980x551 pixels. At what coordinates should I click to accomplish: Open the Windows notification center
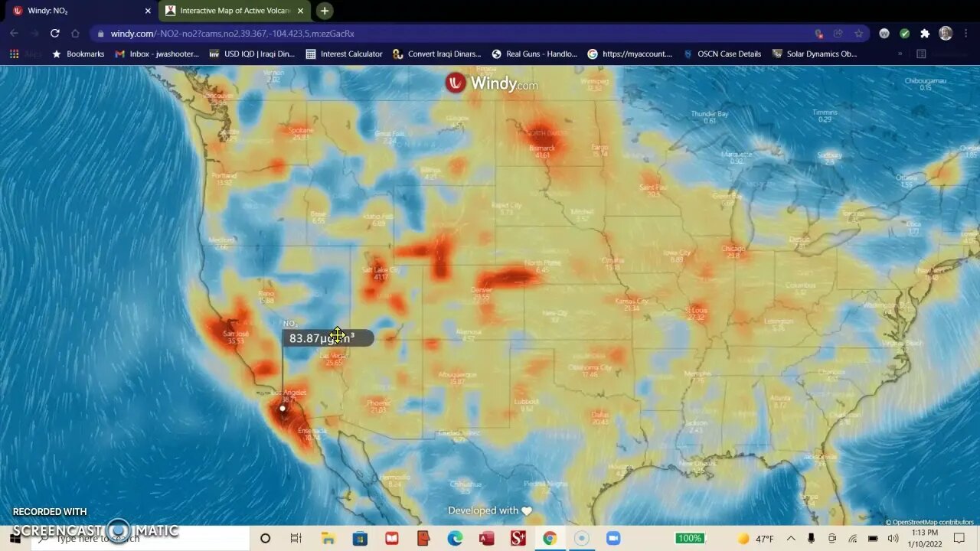(959, 539)
